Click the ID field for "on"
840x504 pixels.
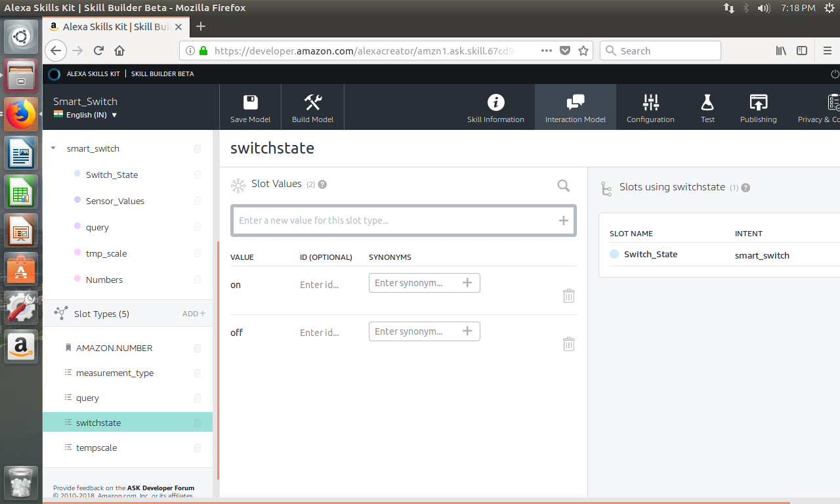[x=320, y=285]
